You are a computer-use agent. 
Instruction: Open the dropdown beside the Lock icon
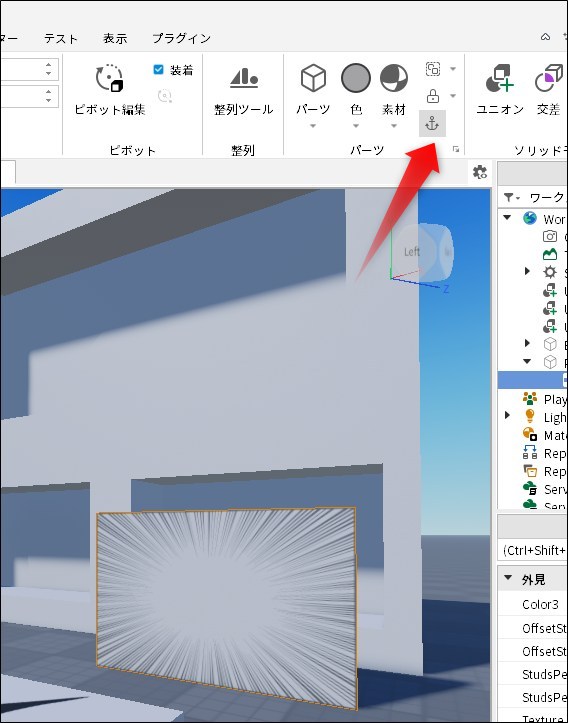(453, 96)
